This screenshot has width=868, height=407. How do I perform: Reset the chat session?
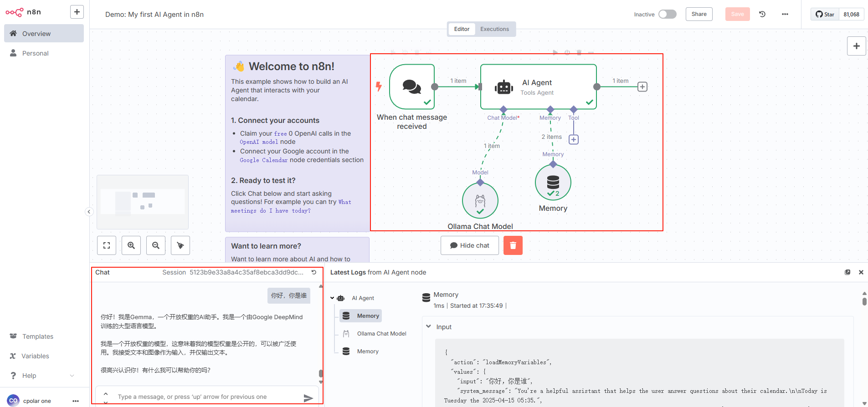click(314, 272)
